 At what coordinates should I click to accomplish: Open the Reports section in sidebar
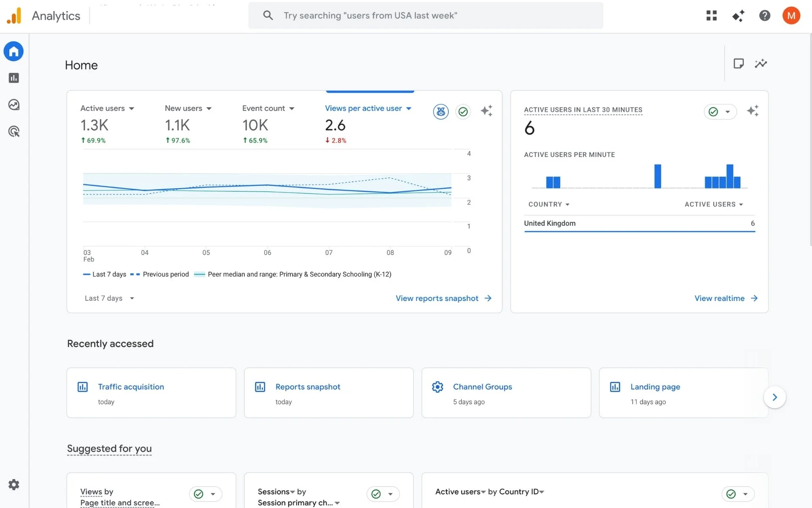(14, 78)
